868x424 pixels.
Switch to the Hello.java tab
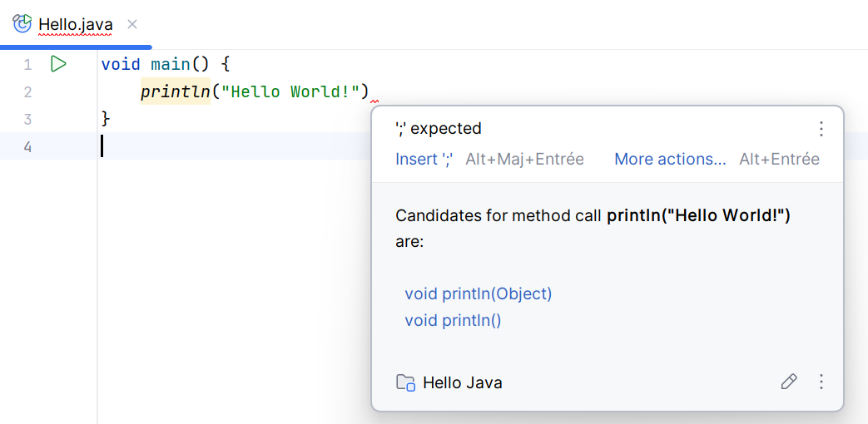(x=75, y=25)
